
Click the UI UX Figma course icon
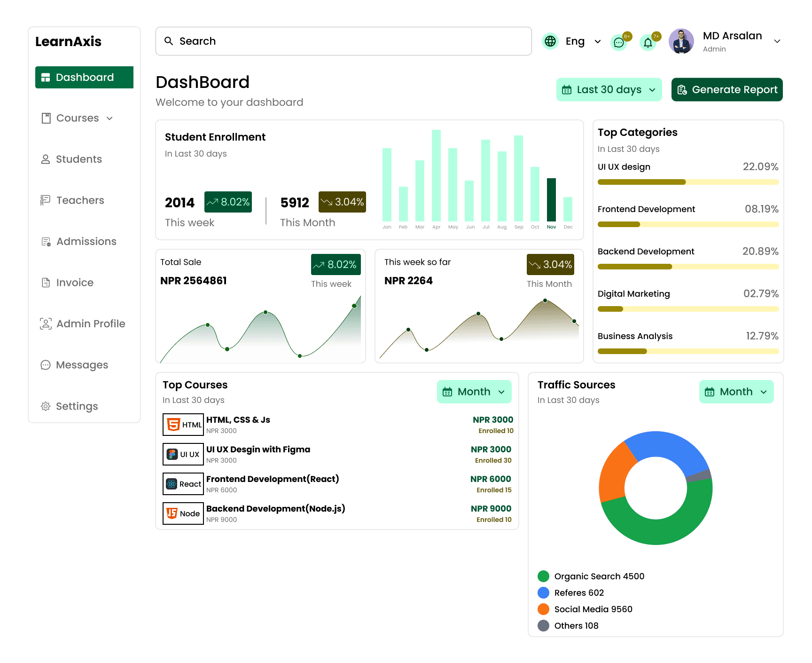click(183, 454)
